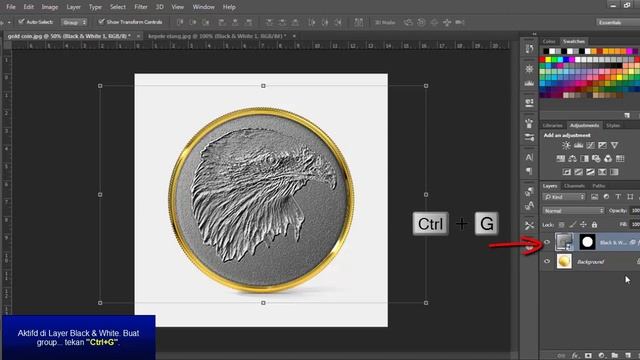Open the Help menu

pyautogui.click(x=229, y=7)
